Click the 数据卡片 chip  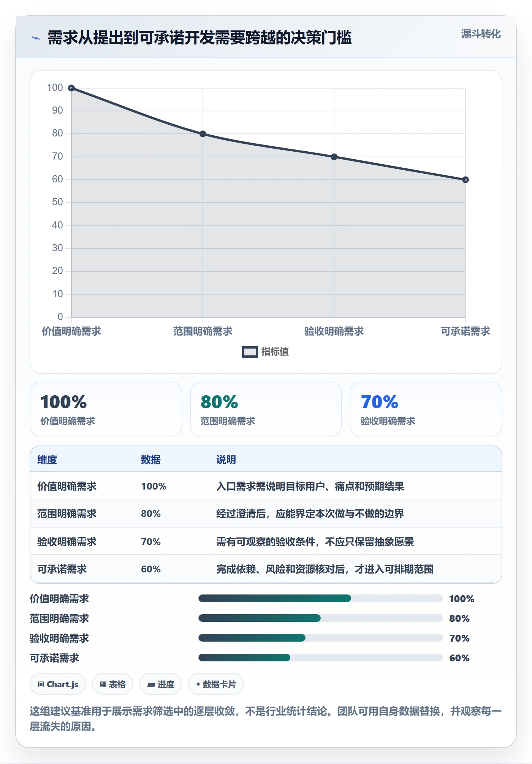(216, 684)
